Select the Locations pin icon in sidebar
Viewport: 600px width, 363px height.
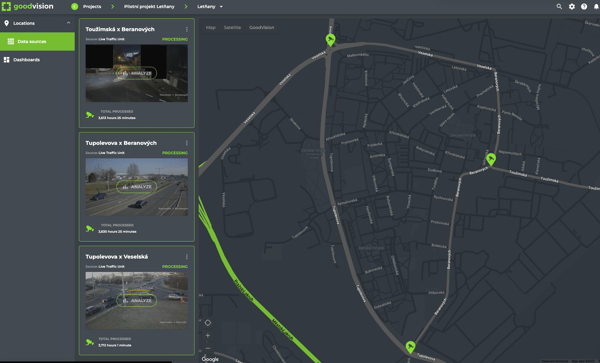point(7,23)
